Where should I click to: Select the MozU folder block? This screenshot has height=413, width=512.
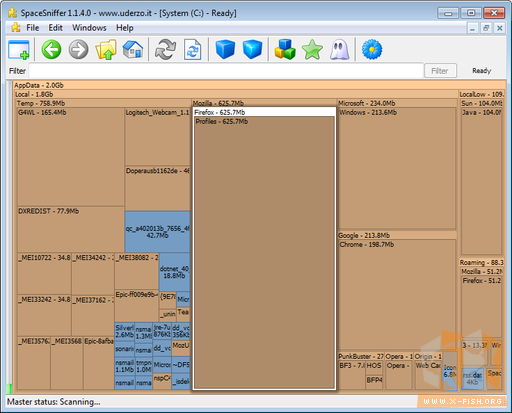click(181, 348)
